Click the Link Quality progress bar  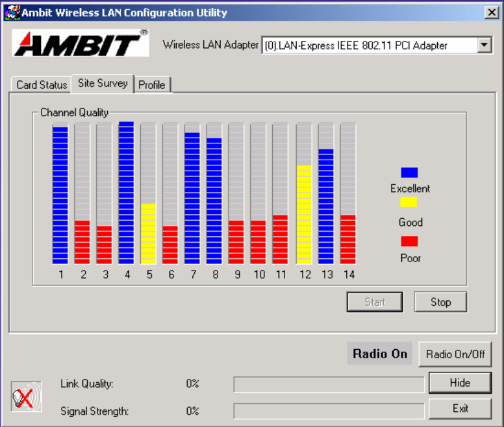point(329,384)
